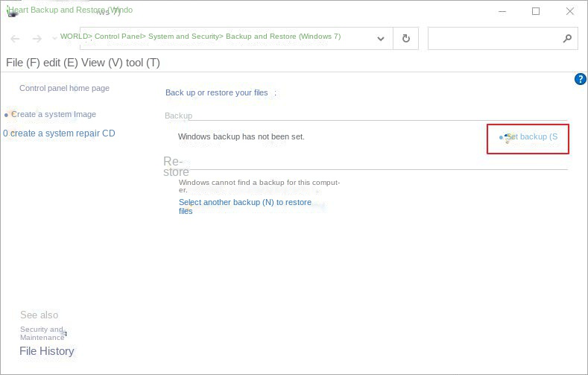Open the edit (E) menu
Viewport: 588px width, 375px height.
click(62, 63)
